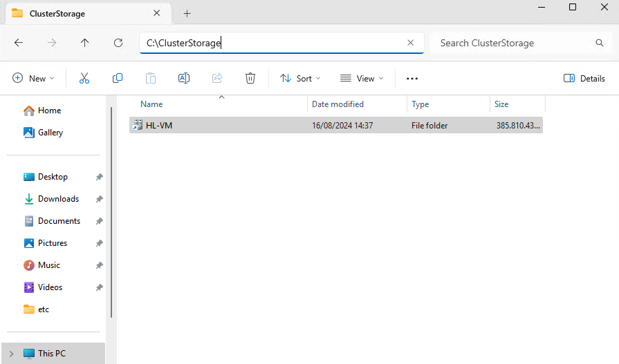Click the Rename icon in toolbar
619x364 pixels.
[x=184, y=79]
